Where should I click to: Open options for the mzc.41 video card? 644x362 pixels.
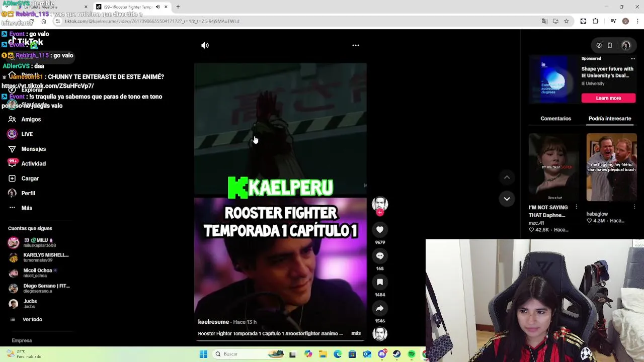click(x=577, y=207)
